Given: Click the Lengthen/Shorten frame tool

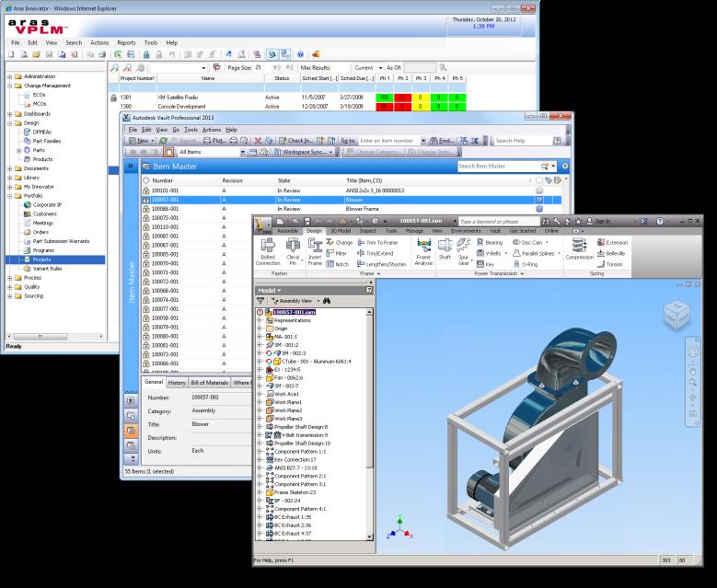Looking at the screenshot, I should 382,264.
